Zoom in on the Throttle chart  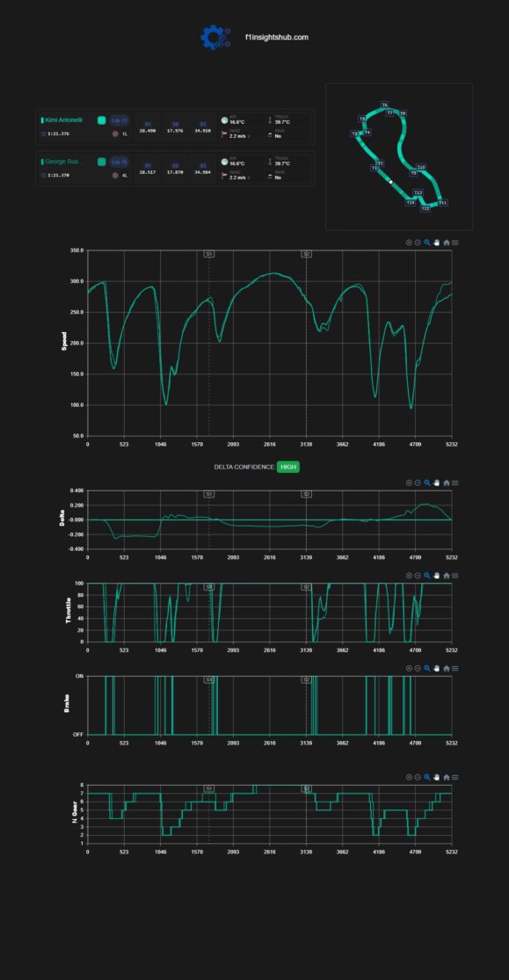click(x=409, y=576)
